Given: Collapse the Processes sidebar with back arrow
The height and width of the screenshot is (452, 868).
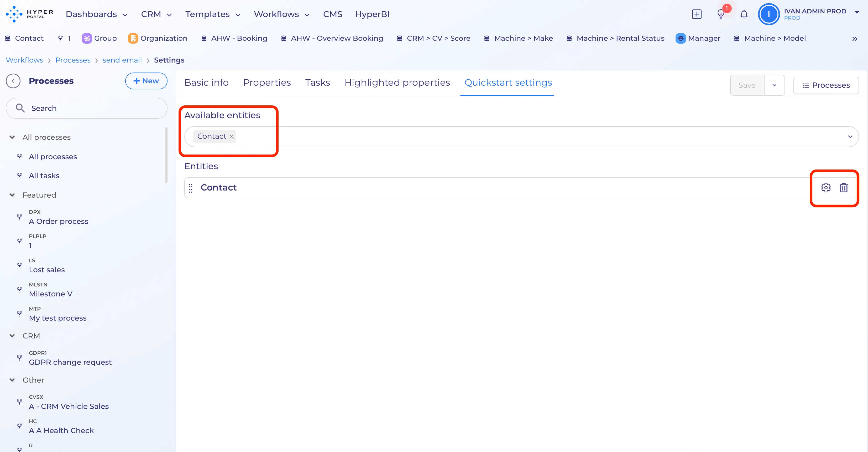Looking at the screenshot, I should tap(13, 81).
